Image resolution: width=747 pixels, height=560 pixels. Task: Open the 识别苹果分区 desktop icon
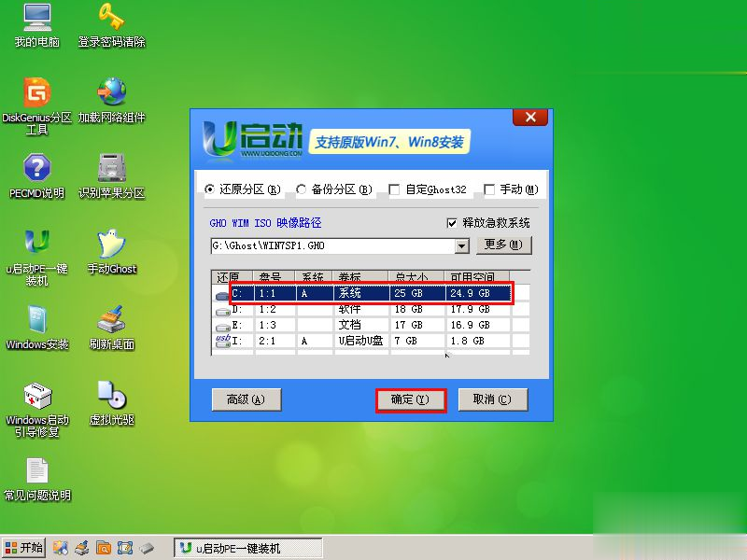click(112, 169)
